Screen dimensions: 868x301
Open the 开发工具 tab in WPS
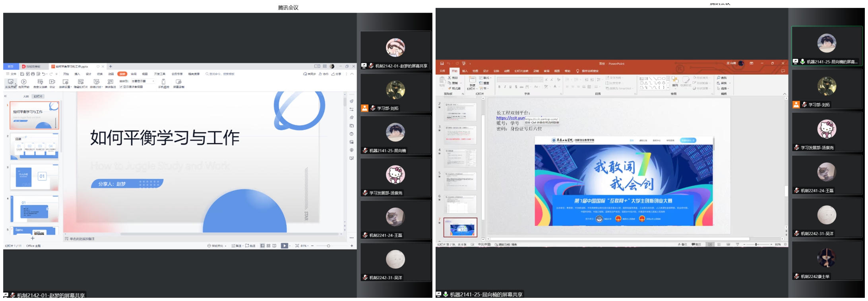coord(160,74)
